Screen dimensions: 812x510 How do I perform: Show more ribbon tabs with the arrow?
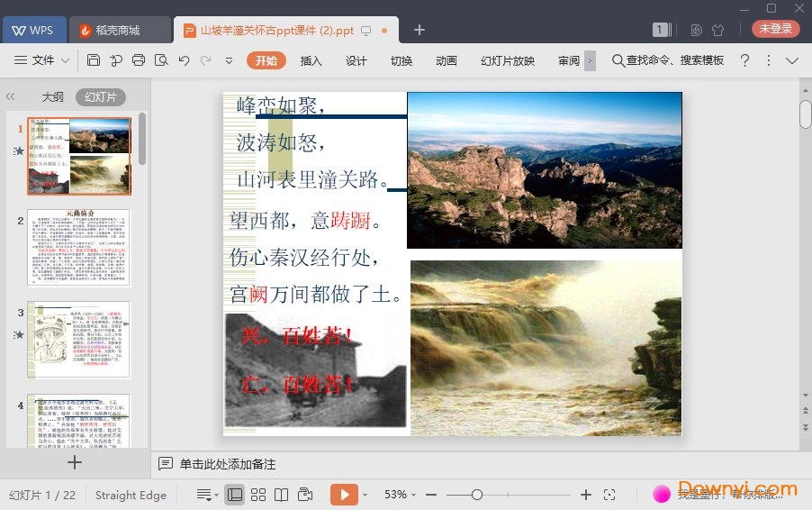click(590, 60)
